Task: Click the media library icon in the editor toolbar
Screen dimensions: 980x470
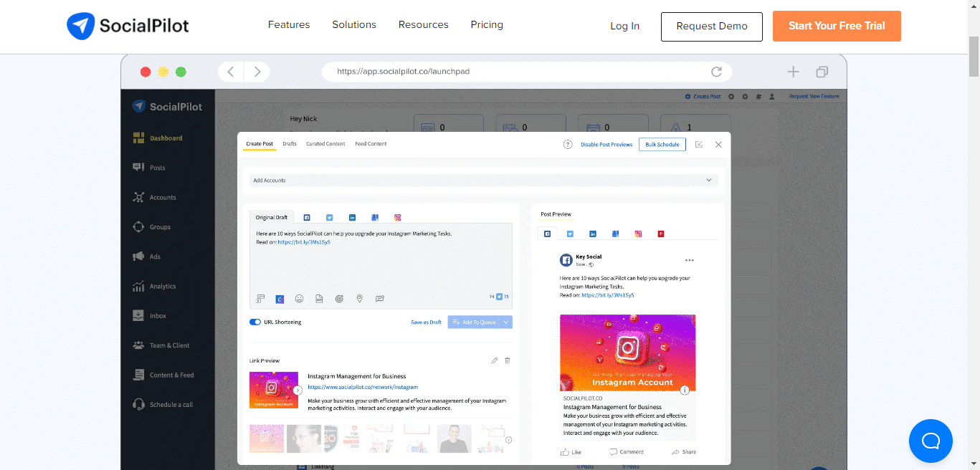Action: tap(260, 299)
